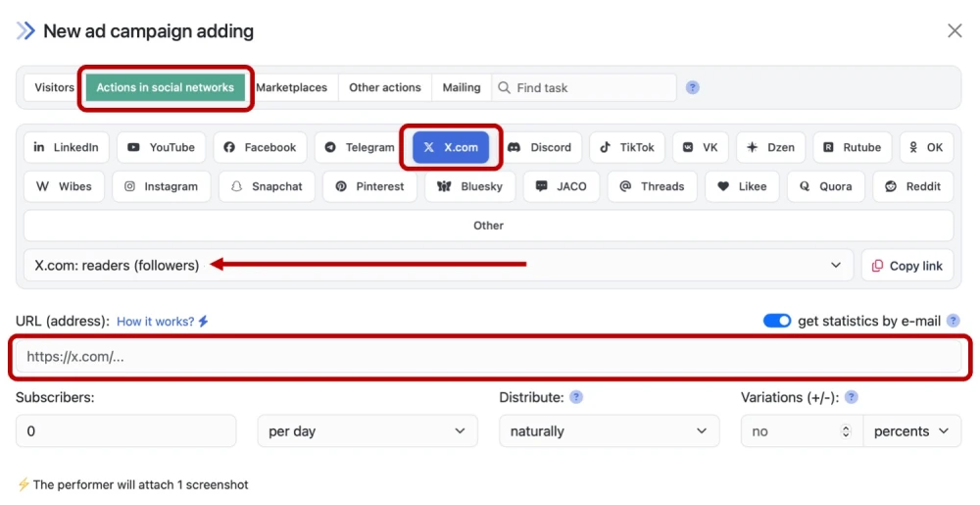Switch to the Mailing tab
Viewport: 980px width, 505px height.
pyautogui.click(x=462, y=87)
